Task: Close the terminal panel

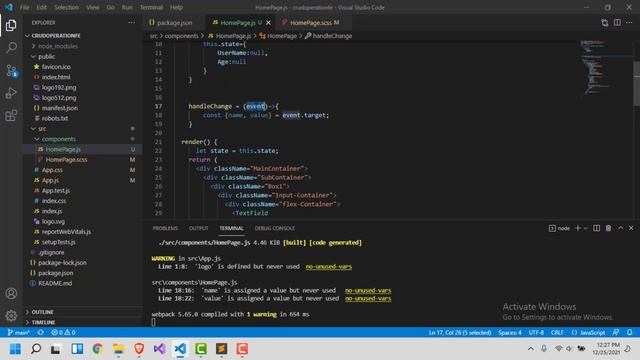Action: pos(631,228)
